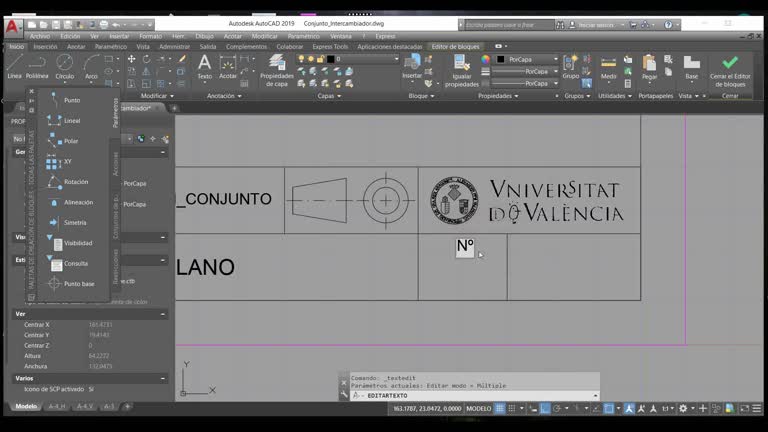Select the Alineación parameter
The image size is (768, 432).
[x=70, y=202]
